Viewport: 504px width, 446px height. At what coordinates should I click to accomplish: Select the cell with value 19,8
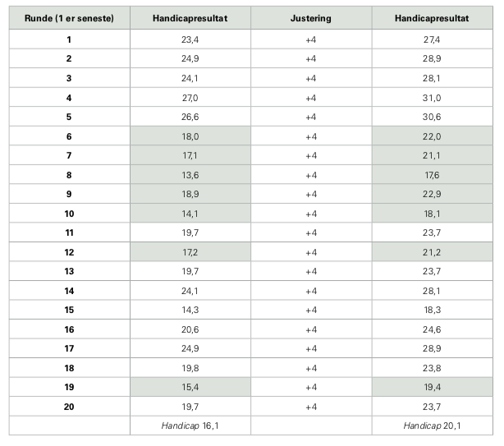[190, 367]
